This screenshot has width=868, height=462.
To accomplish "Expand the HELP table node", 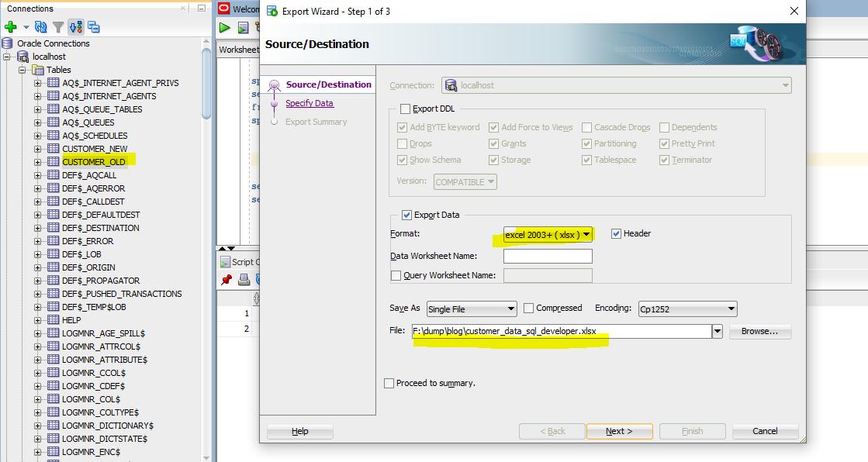I will (x=38, y=320).
